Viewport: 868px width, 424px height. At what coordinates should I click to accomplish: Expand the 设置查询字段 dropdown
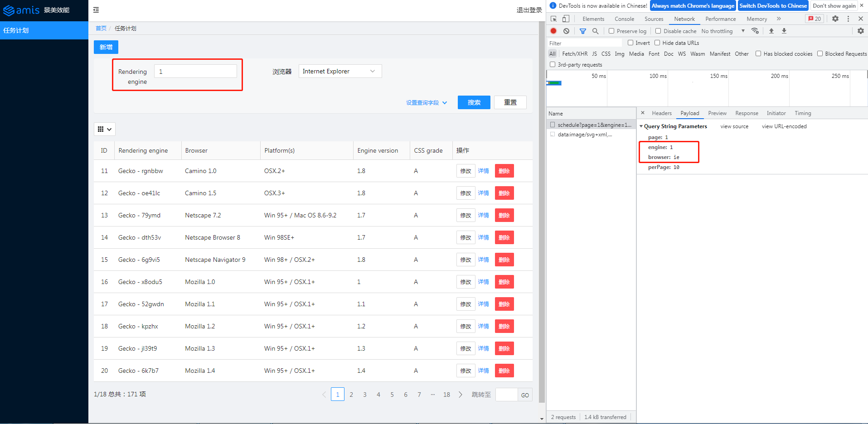427,103
